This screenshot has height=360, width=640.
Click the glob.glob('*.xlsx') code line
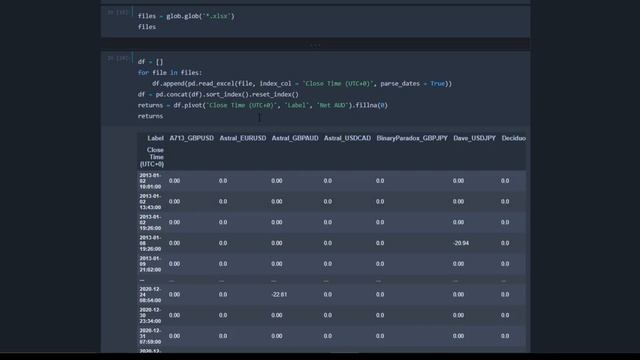point(186,16)
